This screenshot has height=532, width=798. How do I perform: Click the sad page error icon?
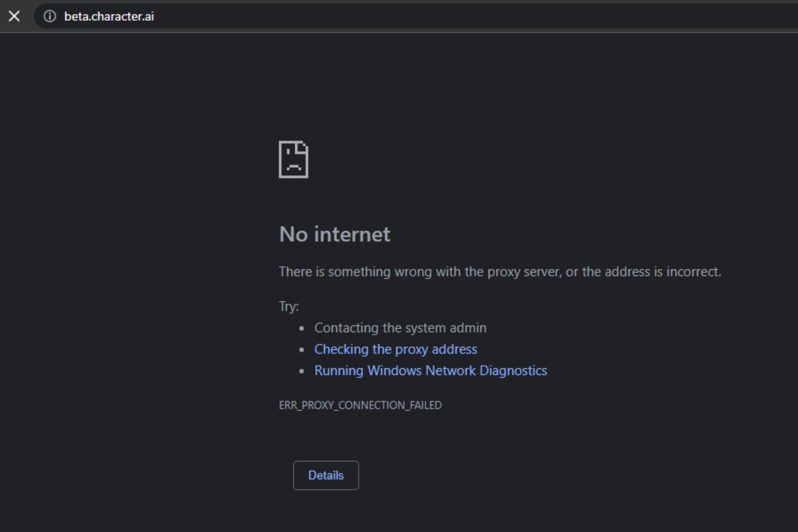pos(293,160)
